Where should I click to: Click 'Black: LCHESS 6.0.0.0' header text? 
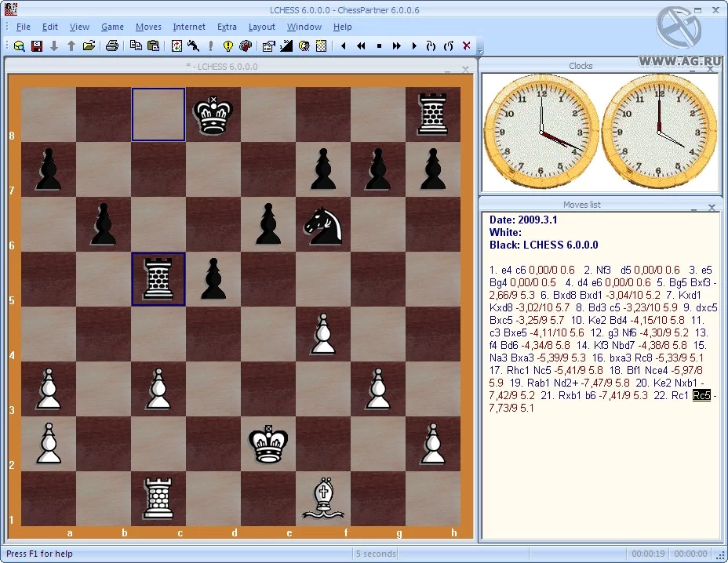544,245
